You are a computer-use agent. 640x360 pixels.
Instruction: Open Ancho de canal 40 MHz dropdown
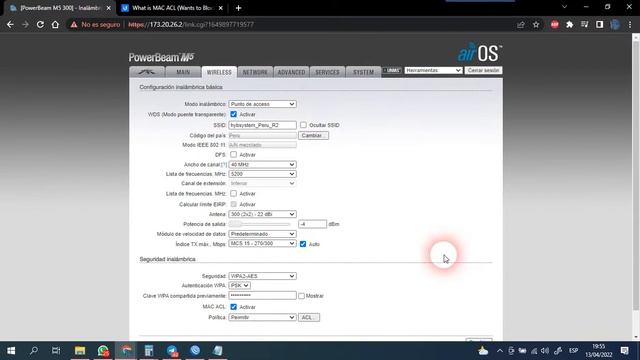tap(262, 164)
